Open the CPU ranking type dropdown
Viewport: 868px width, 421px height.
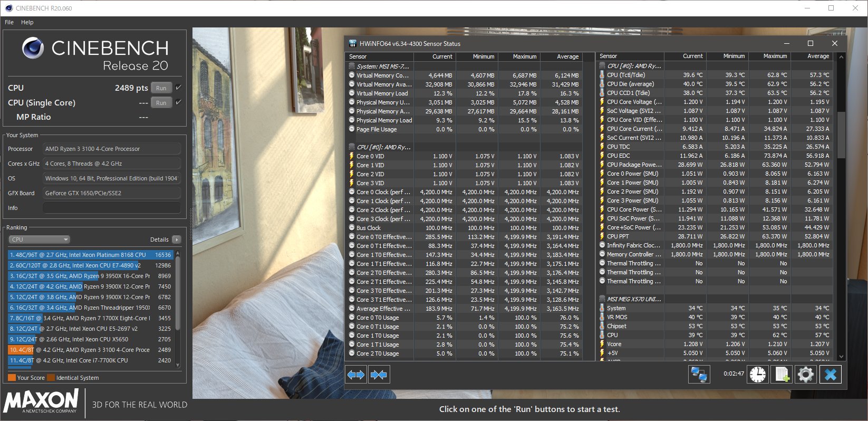40,240
